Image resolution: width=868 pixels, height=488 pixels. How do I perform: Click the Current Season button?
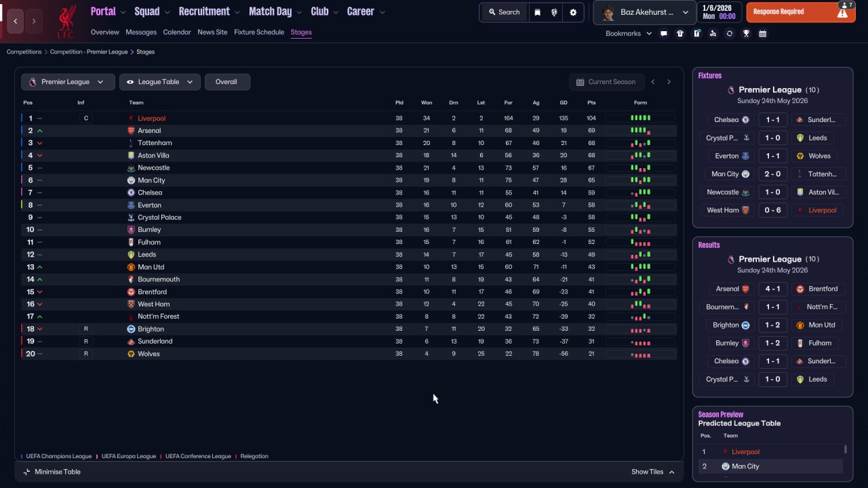(x=606, y=82)
